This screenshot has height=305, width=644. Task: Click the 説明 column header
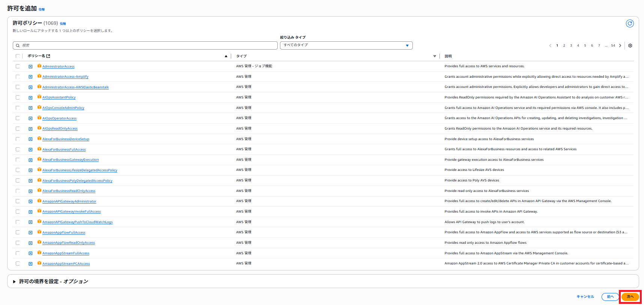pos(448,56)
